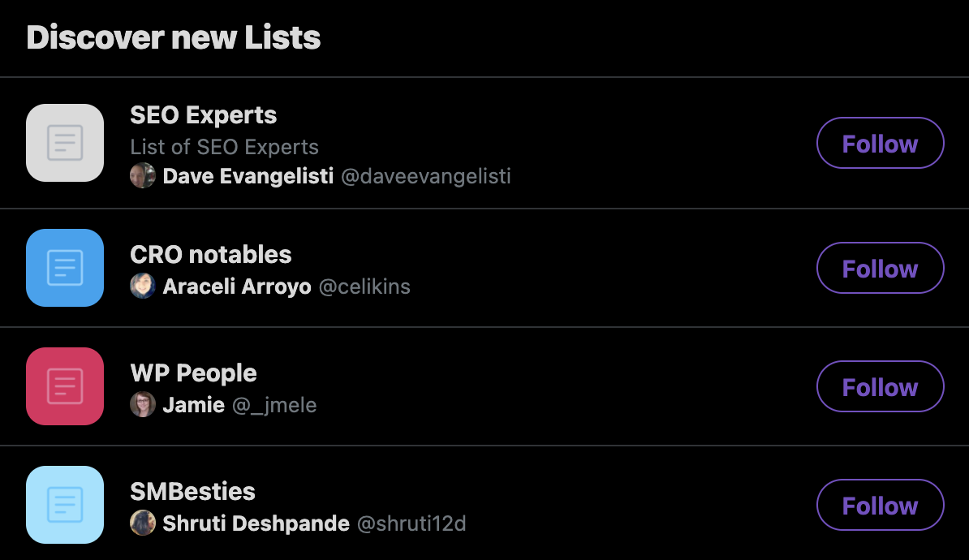Open the SEO Experts list title
969x560 pixels.
[x=204, y=115]
